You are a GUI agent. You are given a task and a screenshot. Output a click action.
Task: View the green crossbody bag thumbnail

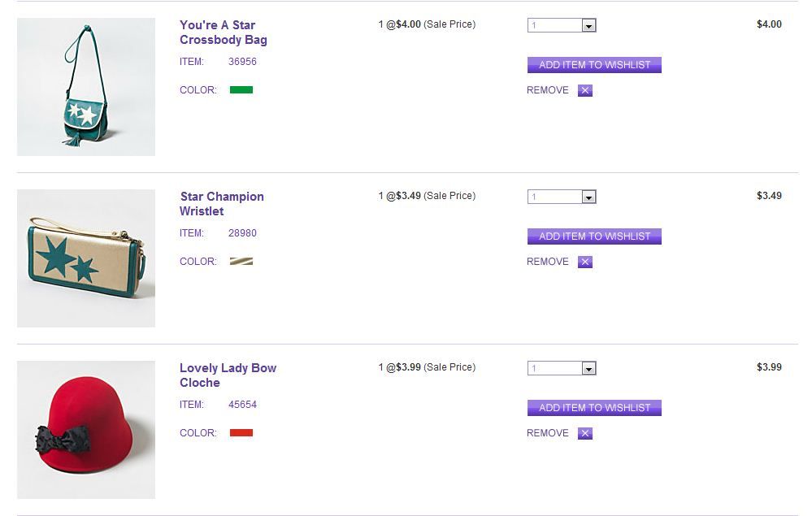pyautogui.click(x=86, y=87)
